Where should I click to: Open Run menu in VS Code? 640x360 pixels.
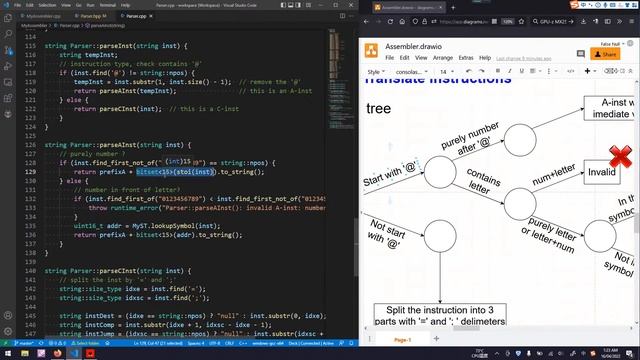pos(90,5)
